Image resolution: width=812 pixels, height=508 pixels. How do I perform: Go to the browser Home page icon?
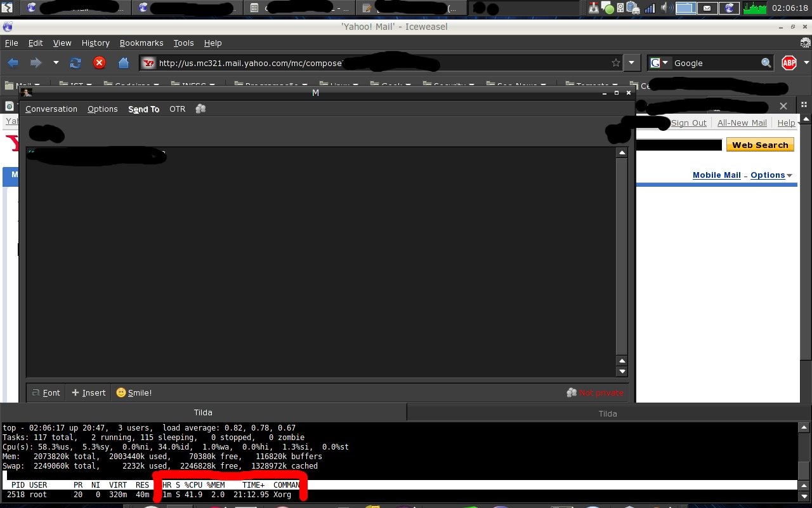(124, 63)
